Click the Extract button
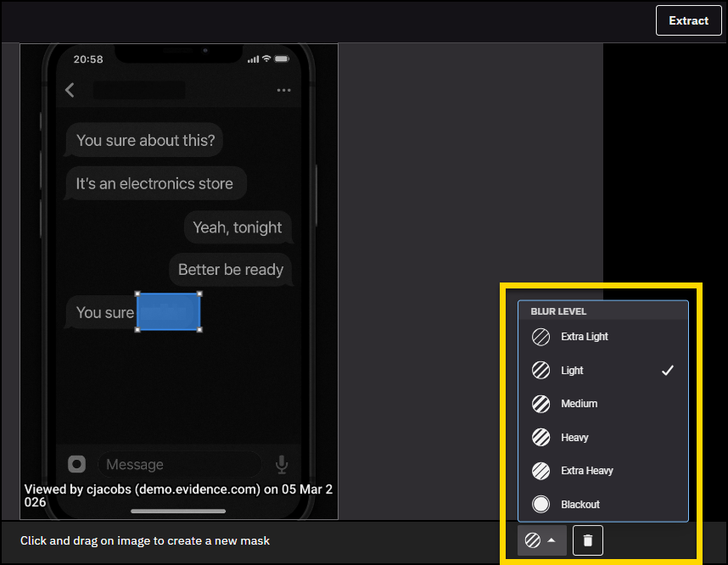Viewport: 728px width, 565px height. 688,21
